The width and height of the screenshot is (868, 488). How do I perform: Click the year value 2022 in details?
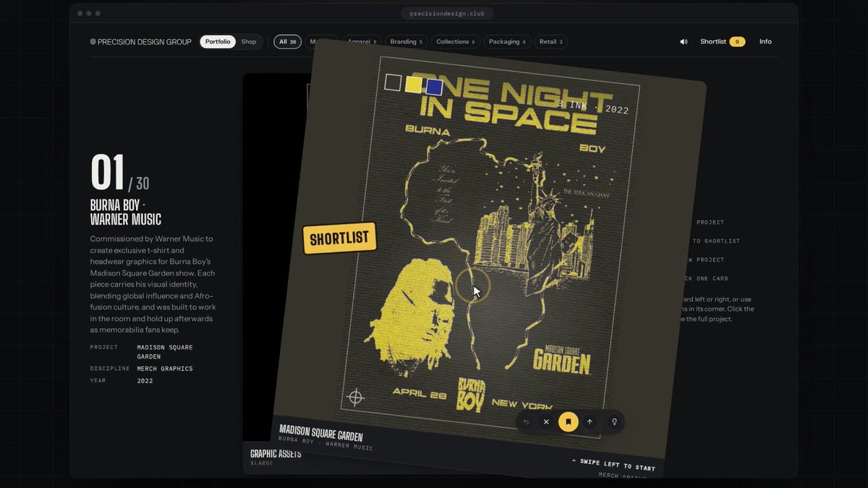coord(145,380)
